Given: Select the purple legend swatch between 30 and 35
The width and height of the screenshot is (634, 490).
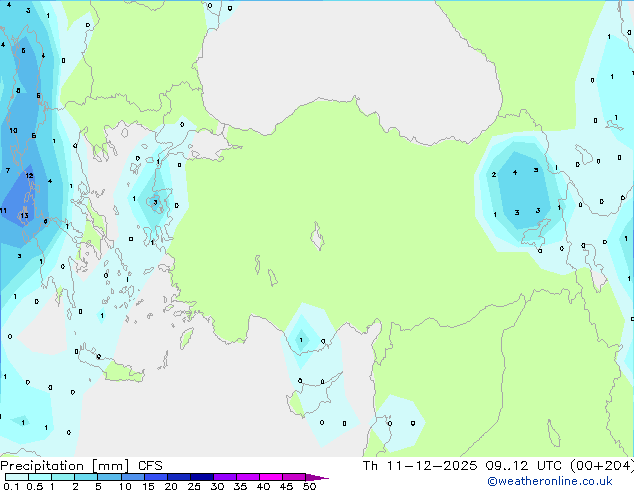Looking at the screenshot, I should (x=225, y=477).
